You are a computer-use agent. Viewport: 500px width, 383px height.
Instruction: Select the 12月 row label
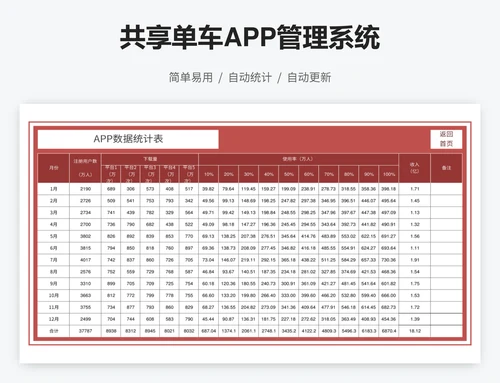(x=53, y=319)
